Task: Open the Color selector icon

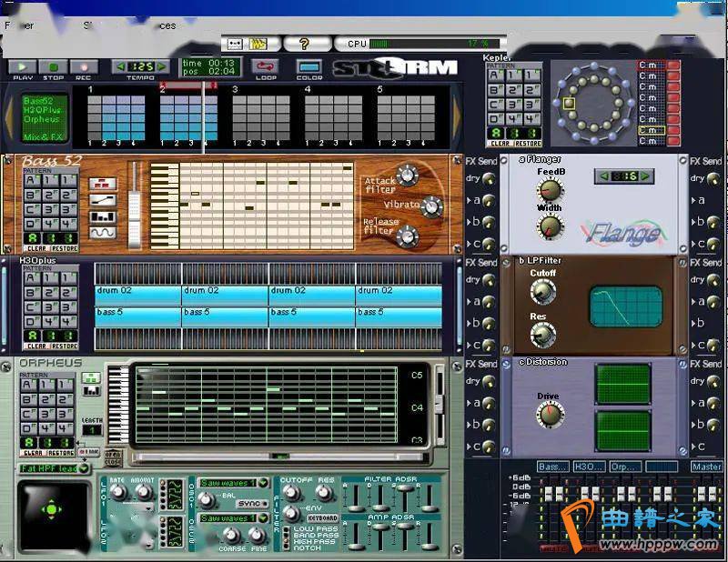Action: (309, 66)
